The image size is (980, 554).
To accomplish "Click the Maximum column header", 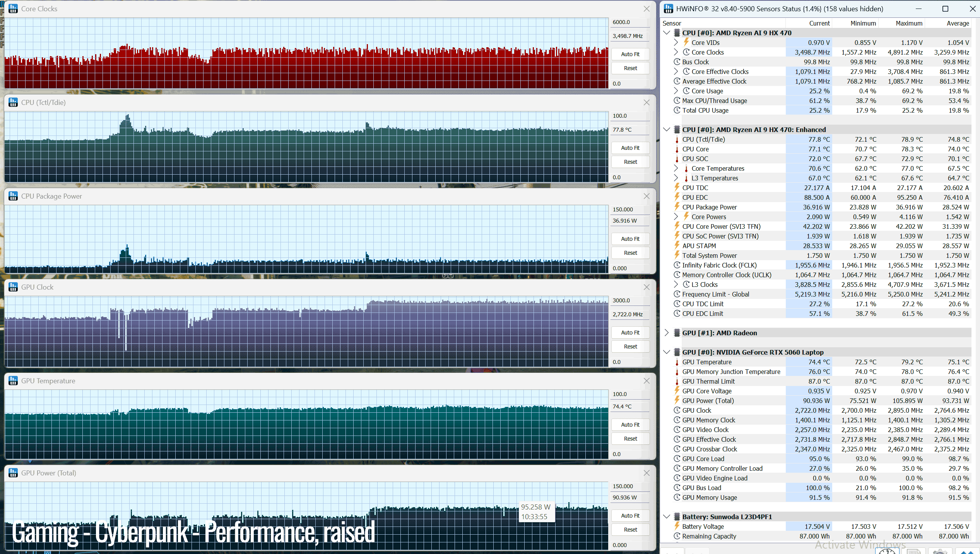I will (x=909, y=23).
